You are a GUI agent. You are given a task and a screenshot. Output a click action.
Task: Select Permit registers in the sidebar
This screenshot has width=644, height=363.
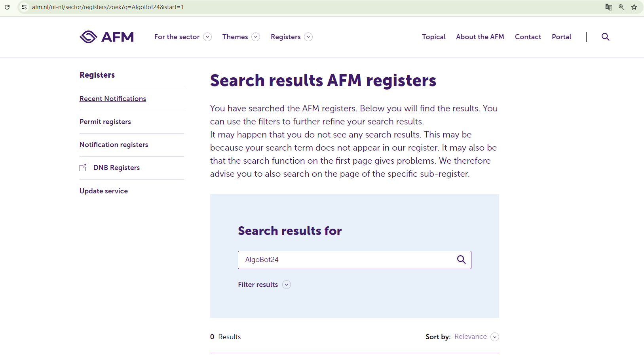click(x=105, y=122)
